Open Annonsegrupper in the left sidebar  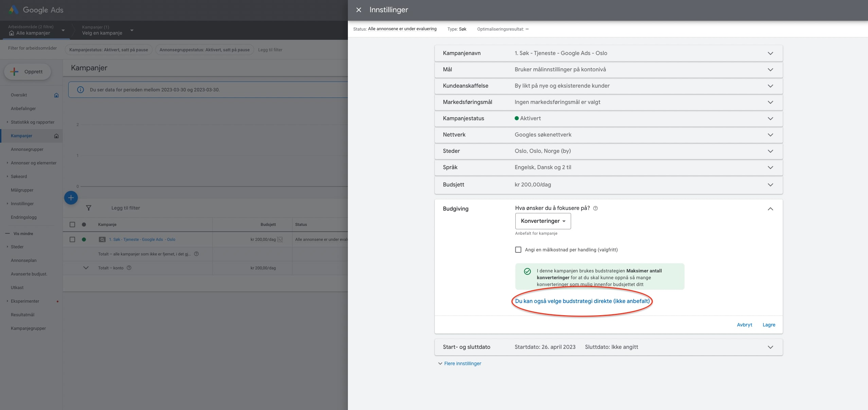[27, 149]
